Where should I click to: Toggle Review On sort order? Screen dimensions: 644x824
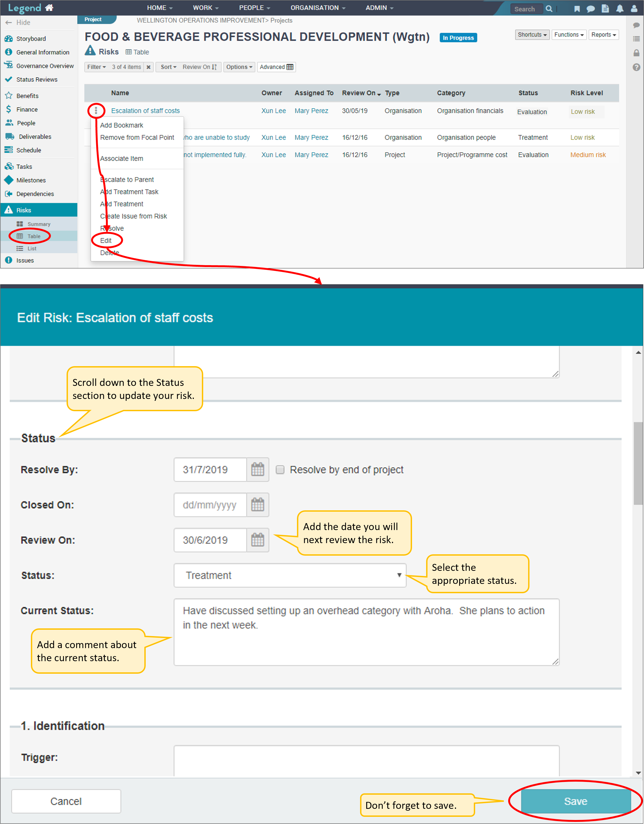[199, 67]
